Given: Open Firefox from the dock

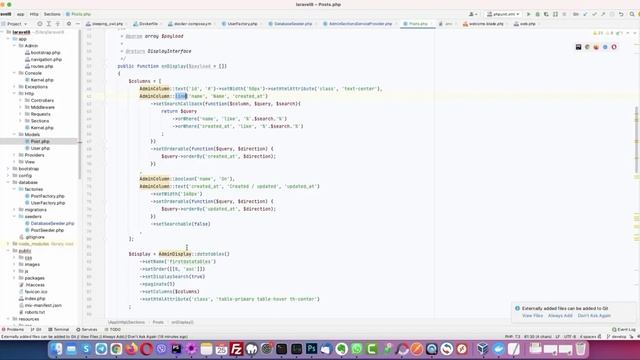Looking at the screenshot, I should (x=131, y=349).
